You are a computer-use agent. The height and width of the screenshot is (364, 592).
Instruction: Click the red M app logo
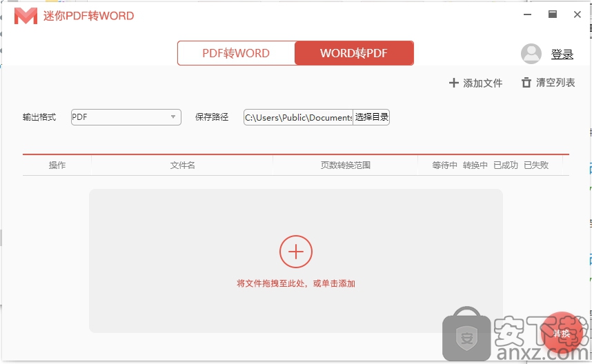26,17
